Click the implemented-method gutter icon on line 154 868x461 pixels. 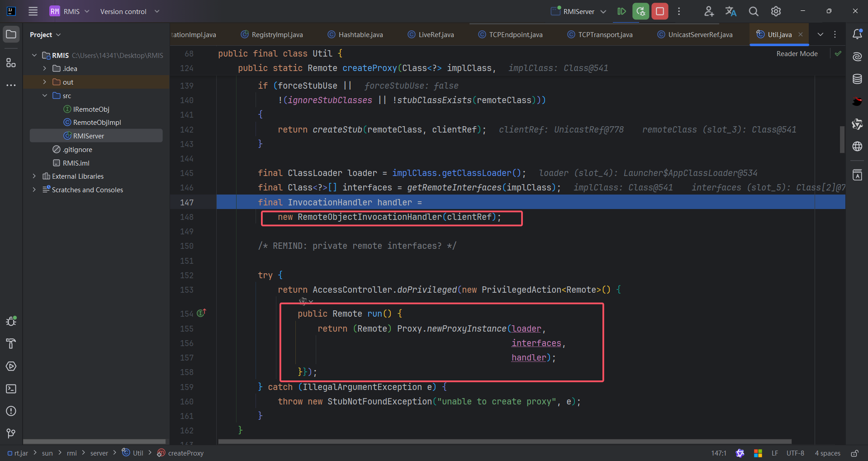[x=202, y=313]
